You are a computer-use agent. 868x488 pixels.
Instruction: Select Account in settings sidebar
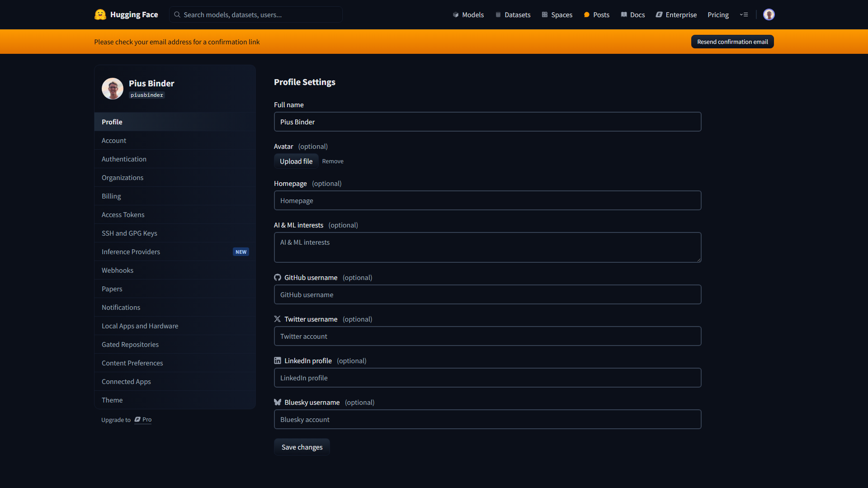[x=114, y=141]
